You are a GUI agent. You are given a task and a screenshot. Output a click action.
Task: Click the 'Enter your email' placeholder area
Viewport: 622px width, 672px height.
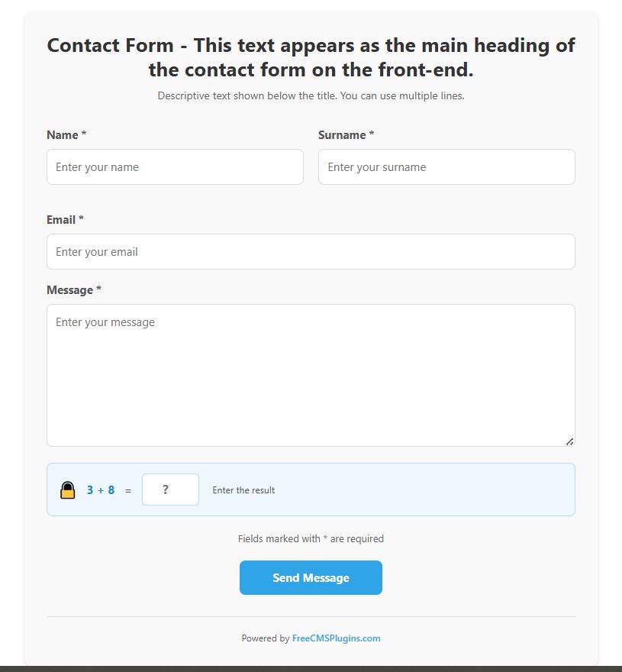95,251
